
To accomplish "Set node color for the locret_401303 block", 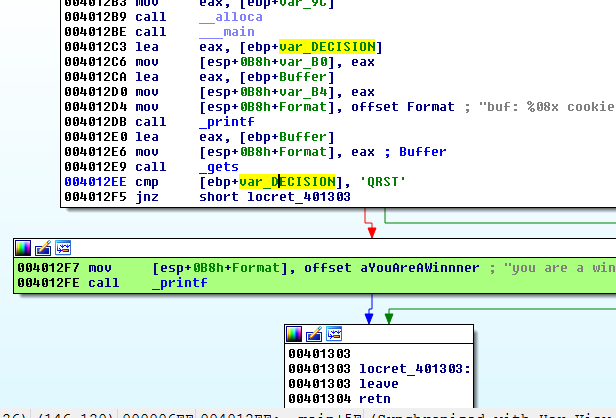I will click(294, 333).
